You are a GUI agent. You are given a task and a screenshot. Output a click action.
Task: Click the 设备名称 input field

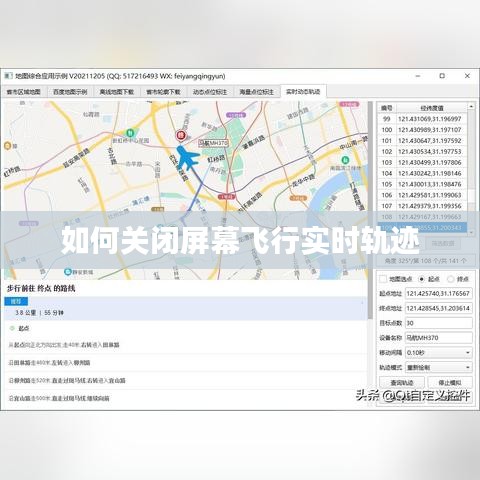tap(439, 338)
